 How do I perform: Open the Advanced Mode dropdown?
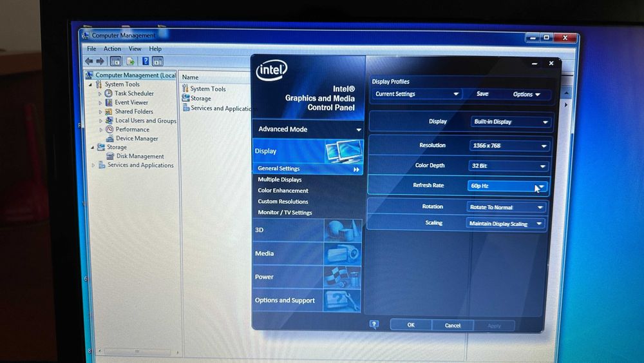click(308, 129)
